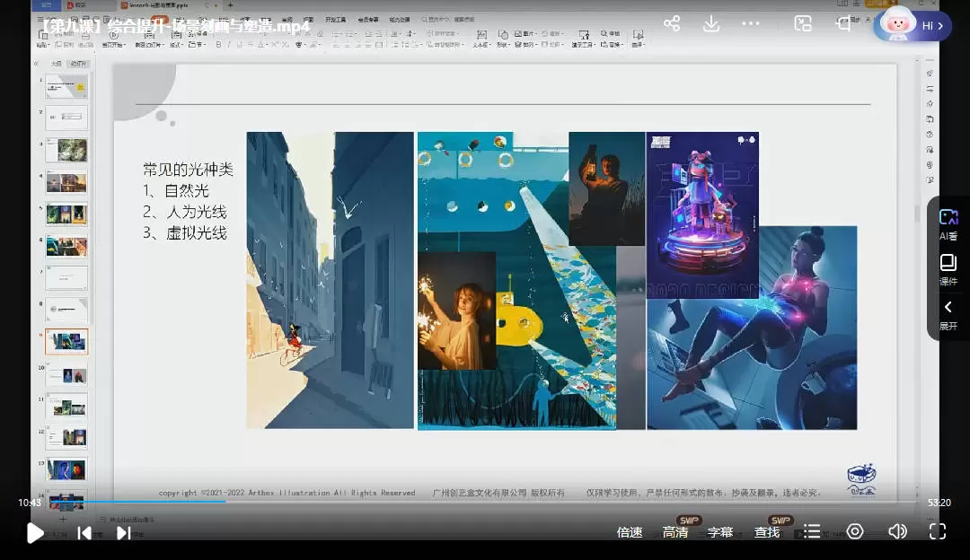The image size is (970, 560).
Task: Select slide 2 thumbnail
Action: pos(66,118)
